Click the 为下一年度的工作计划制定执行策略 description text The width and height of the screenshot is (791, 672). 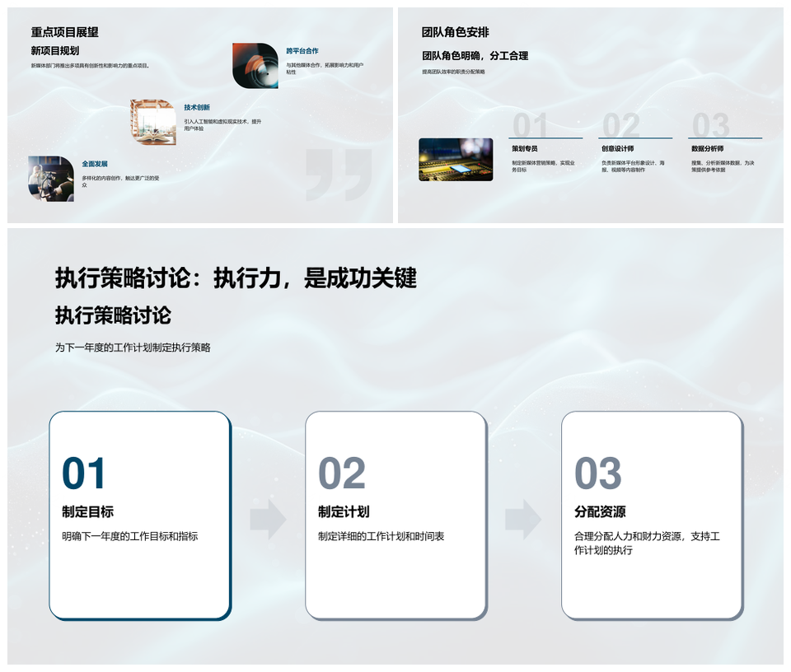pyautogui.click(x=133, y=348)
